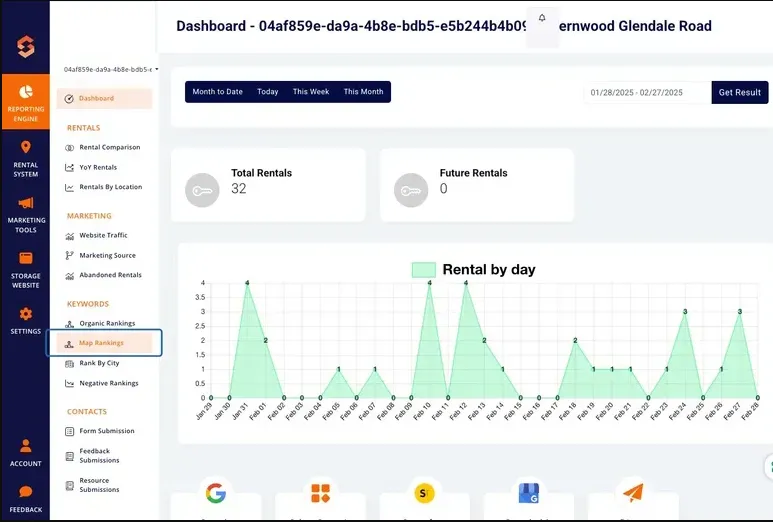Click the Feb 10 peak data point

coord(429,283)
